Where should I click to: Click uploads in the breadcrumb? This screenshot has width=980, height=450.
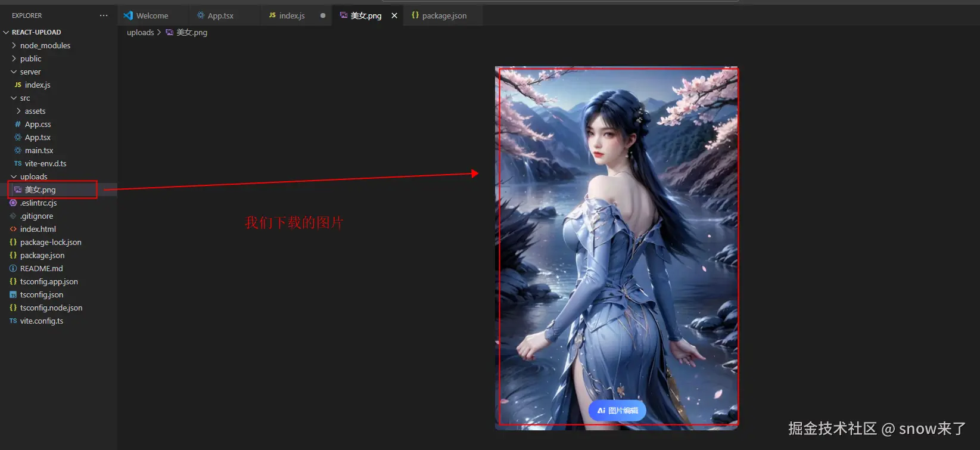140,32
